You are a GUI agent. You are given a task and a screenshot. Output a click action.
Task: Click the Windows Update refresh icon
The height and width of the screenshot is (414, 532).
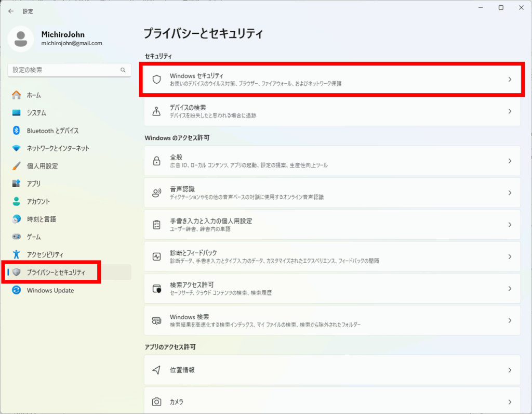pos(16,290)
